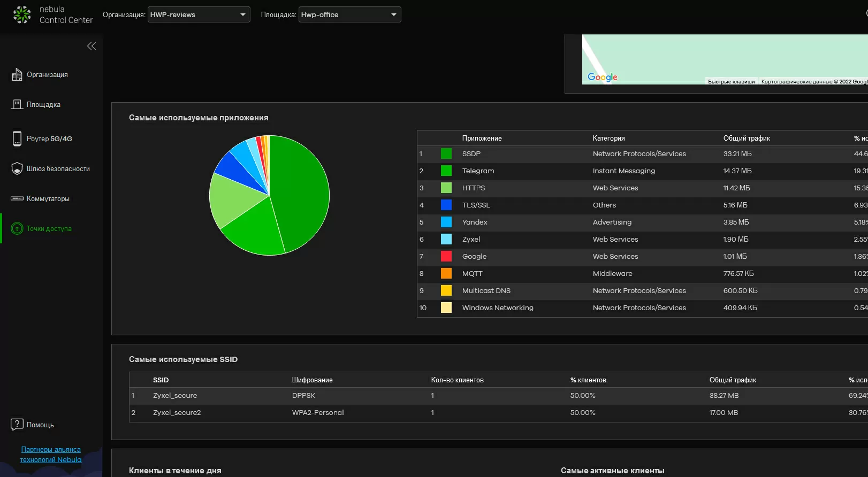Click the Кол-во клиентов column header
868x477 pixels.
click(x=457, y=380)
